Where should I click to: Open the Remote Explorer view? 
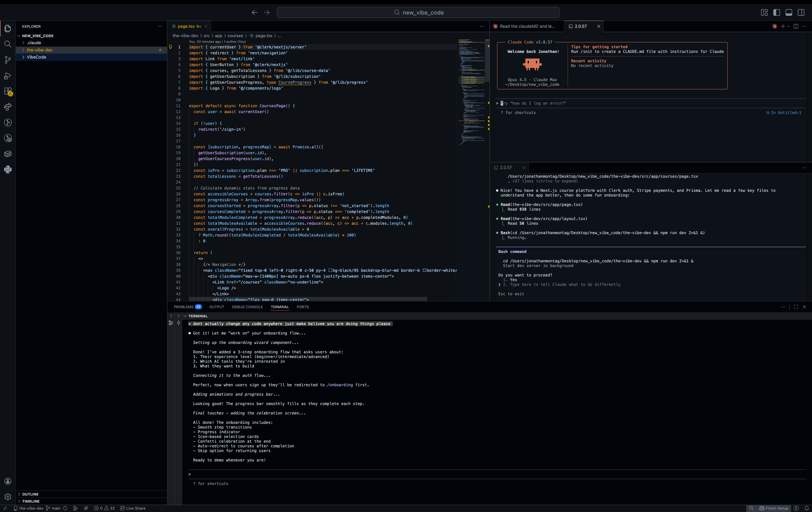click(x=8, y=107)
